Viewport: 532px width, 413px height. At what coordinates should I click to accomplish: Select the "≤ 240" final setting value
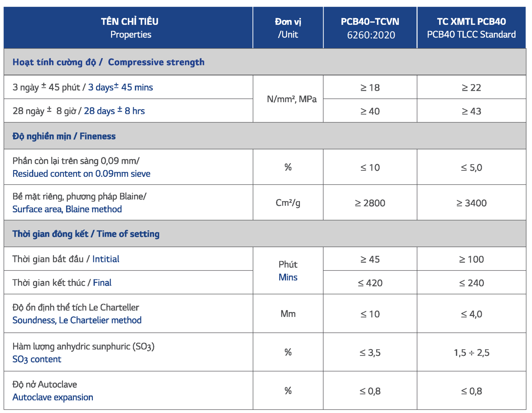pos(471,283)
